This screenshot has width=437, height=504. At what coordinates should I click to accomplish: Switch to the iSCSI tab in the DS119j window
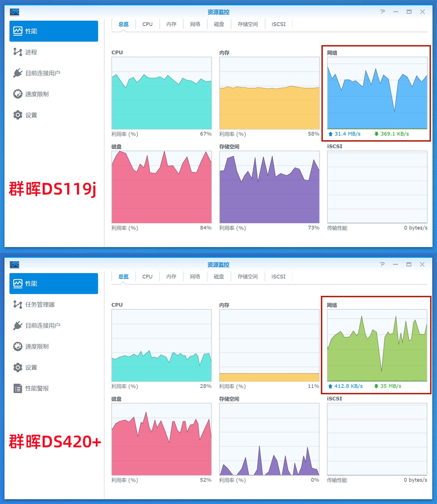278,24
